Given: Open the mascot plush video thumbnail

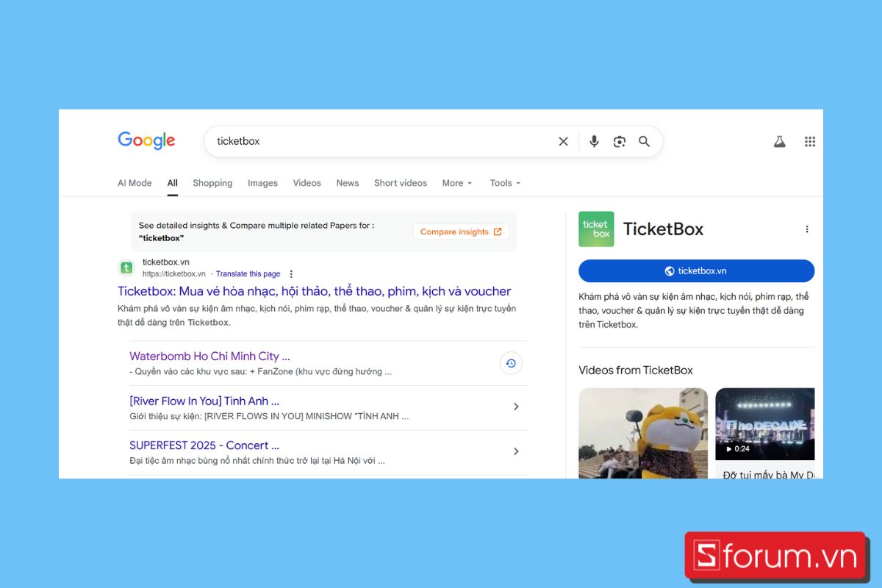Looking at the screenshot, I should click(643, 433).
